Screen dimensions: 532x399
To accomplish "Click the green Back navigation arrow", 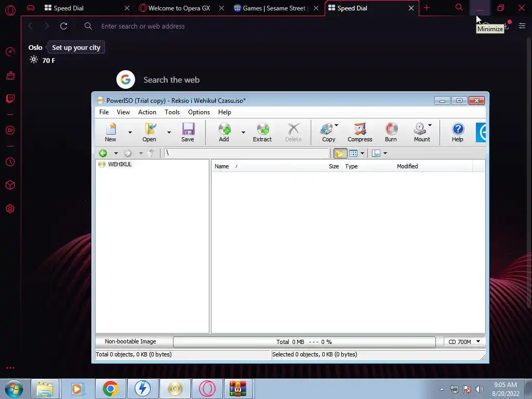I will pyautogui.click(x=103, y=153).
